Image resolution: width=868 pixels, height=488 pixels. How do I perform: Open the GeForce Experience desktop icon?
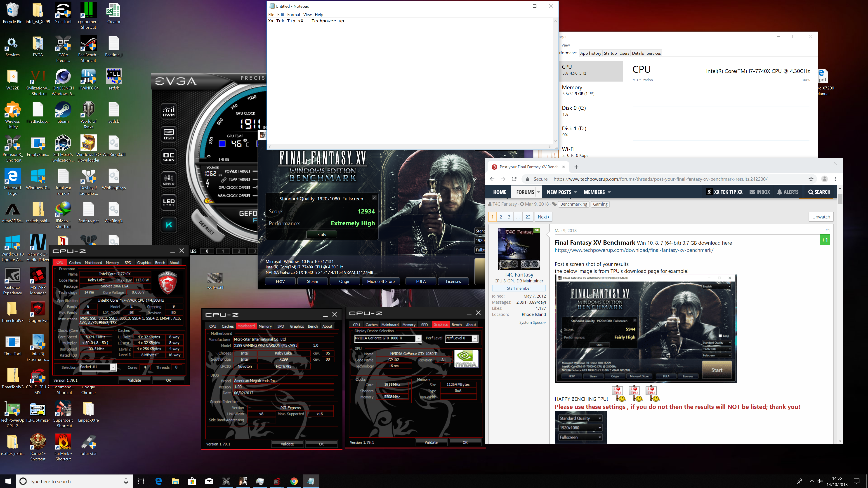pos(12,282)
